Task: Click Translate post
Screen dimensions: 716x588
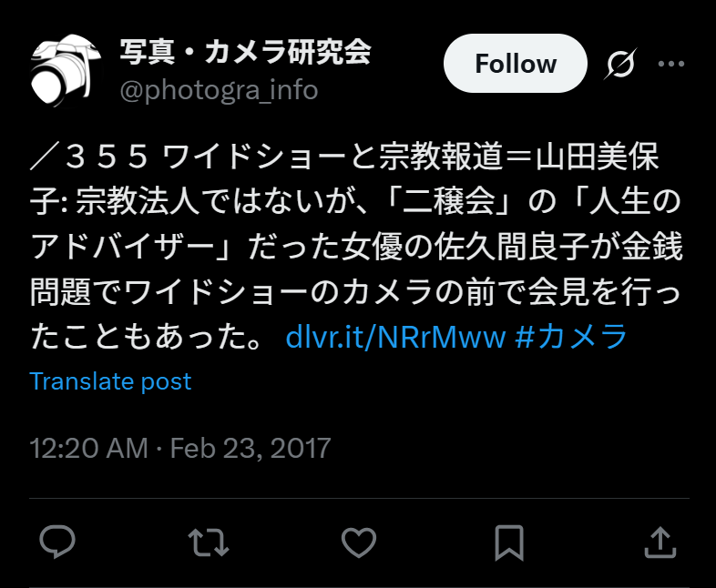Action: (110, 381)
